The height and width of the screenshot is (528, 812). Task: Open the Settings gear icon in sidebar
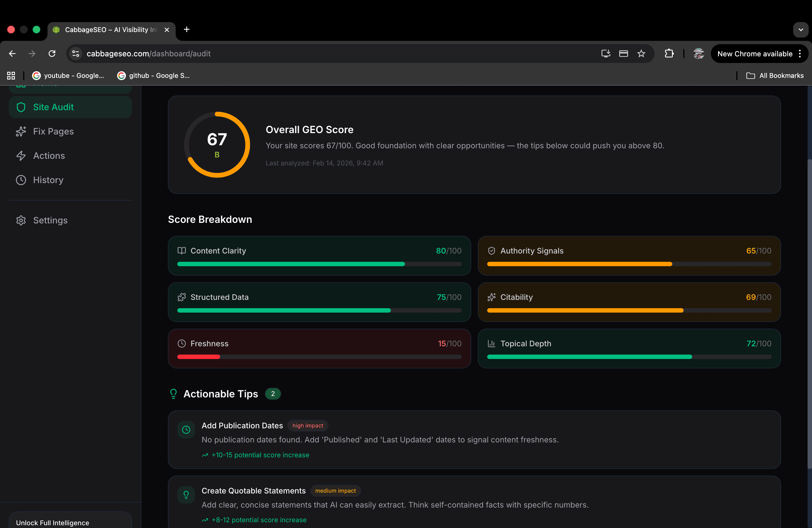[x=21, y=220]
